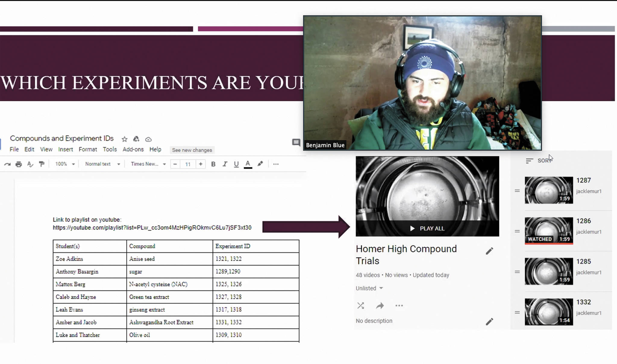Viewport: 617px width, 364px height.
Task: Toggle italic formatting
Action: [225, 164]
